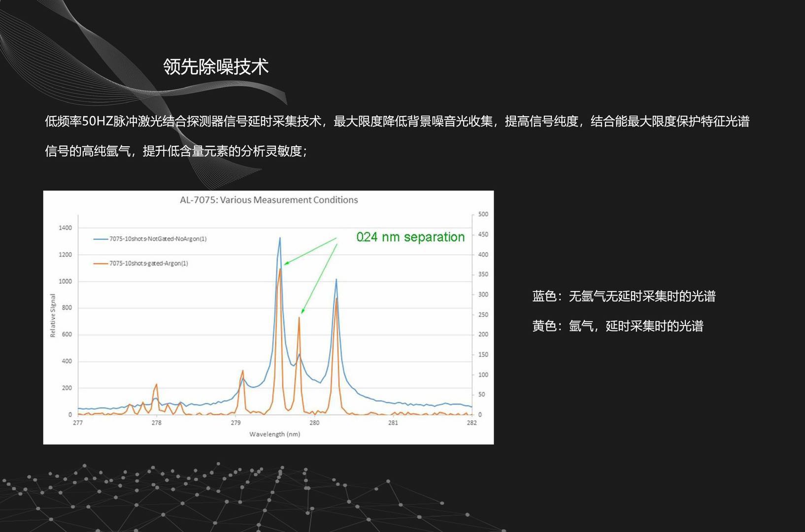This screenshot has width=805, height=532.
Task: Click the Wavelength (nm) axis label
Action: point(274,434)
